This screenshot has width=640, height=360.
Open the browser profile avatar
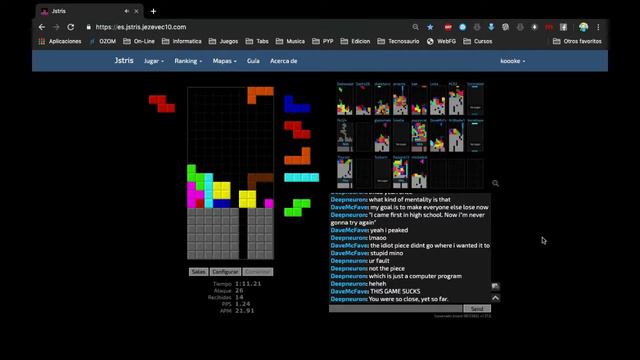(583, 27)
